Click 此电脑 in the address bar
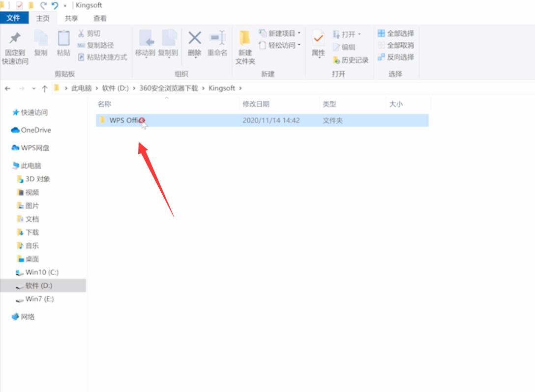Screen dimensions: 535x392 (x=81, y=88)
